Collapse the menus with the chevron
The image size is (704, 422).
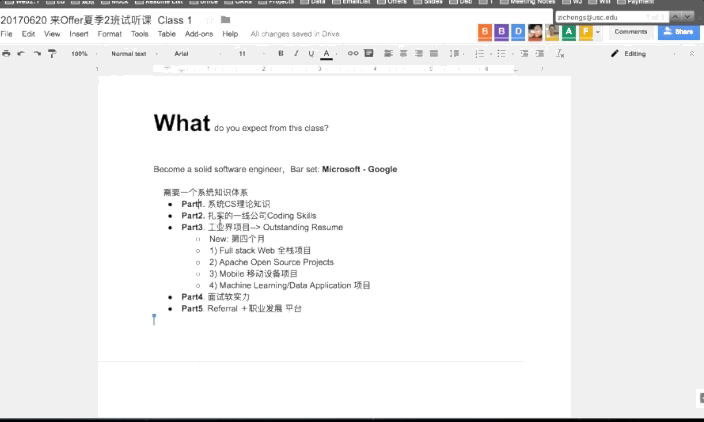tap(691, 53)
